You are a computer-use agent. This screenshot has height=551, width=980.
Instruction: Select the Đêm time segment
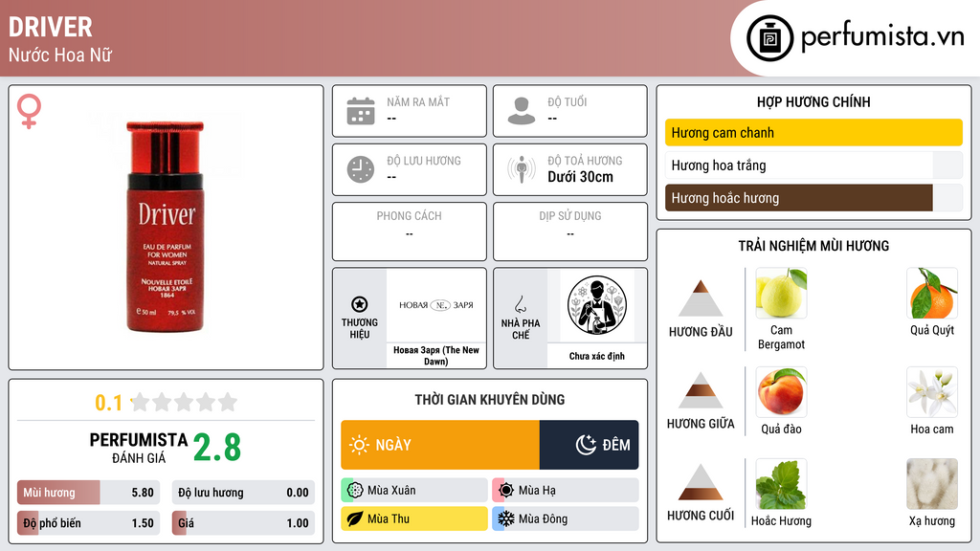click(589, 445)
